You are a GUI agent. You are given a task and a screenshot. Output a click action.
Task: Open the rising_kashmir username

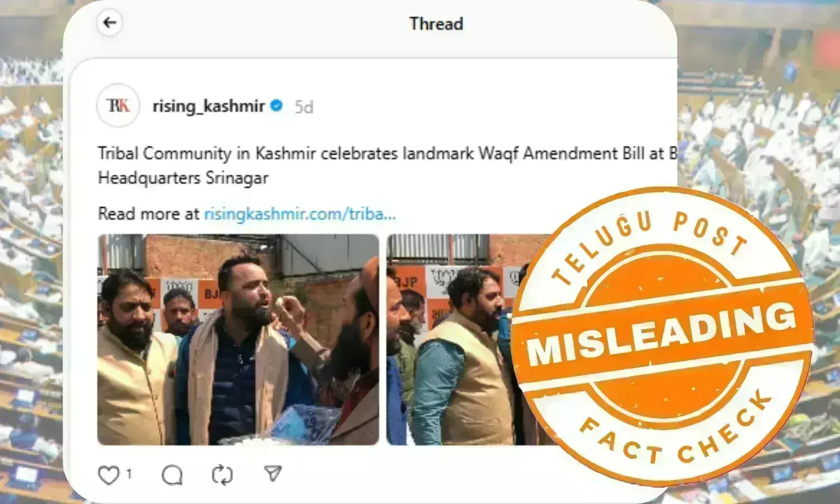[208, 106]
